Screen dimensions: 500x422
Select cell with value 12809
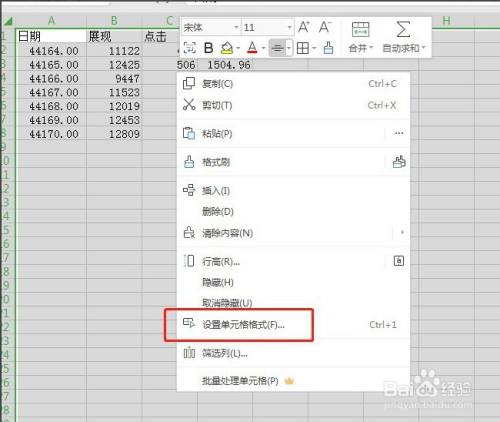click(114, 134)
